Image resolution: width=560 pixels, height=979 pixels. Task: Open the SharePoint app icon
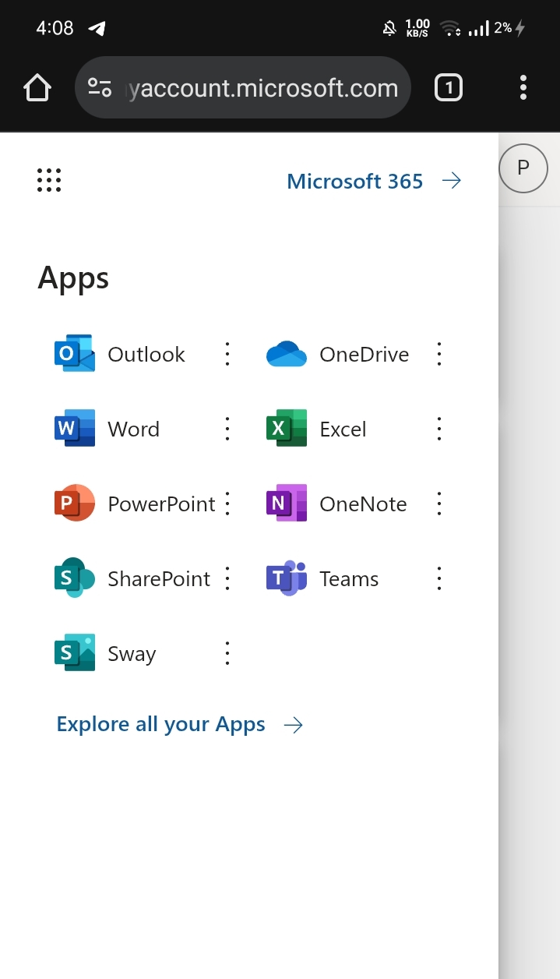point(74,578)
